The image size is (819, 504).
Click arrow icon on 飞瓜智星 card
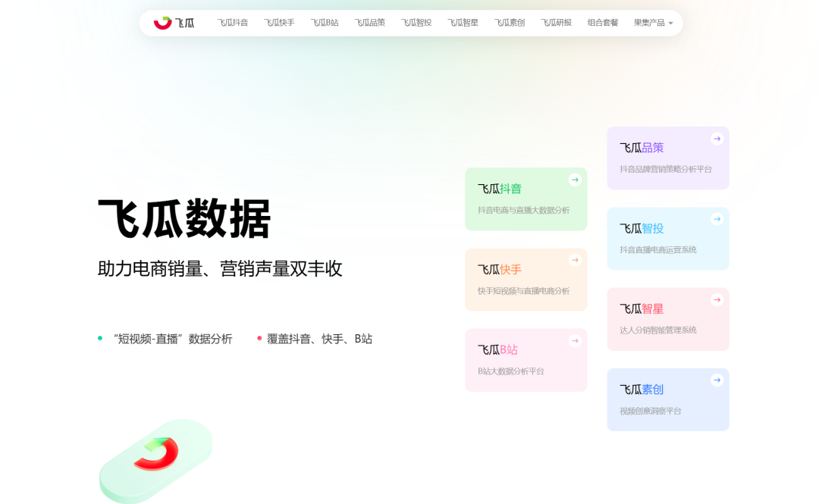[717, 299]
